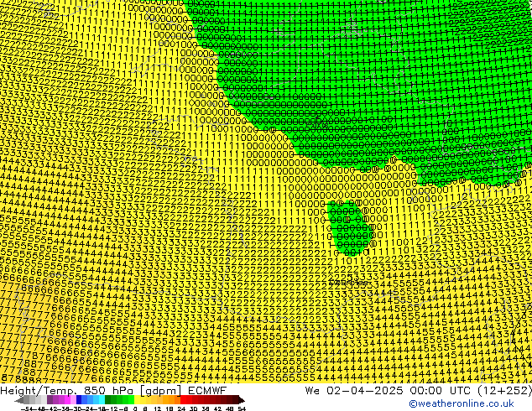
Task: Click the legend value label 12
Action: [x=158, y=408]
